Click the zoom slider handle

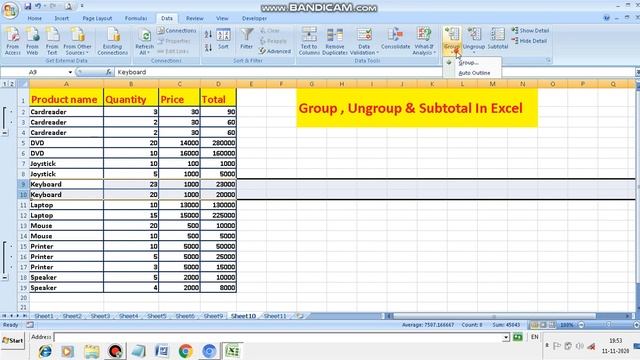pos(609,325)
